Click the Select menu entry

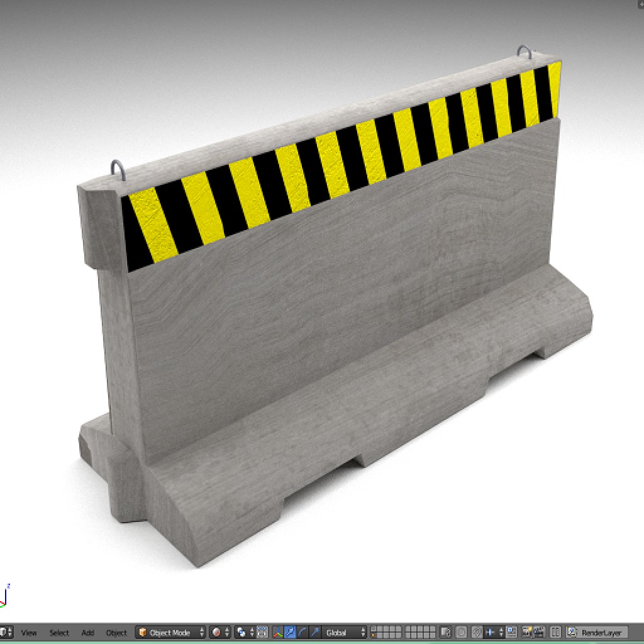click(60, 633)
